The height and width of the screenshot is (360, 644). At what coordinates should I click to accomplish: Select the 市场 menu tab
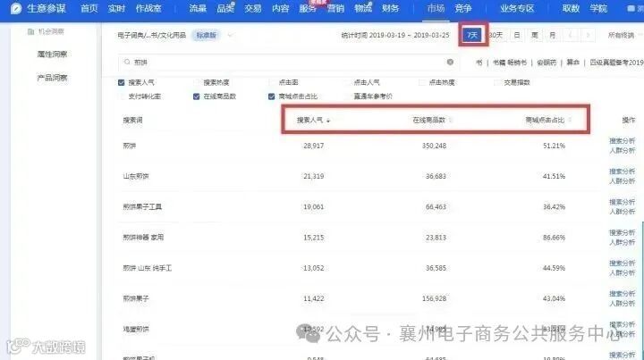coord(436,8)
